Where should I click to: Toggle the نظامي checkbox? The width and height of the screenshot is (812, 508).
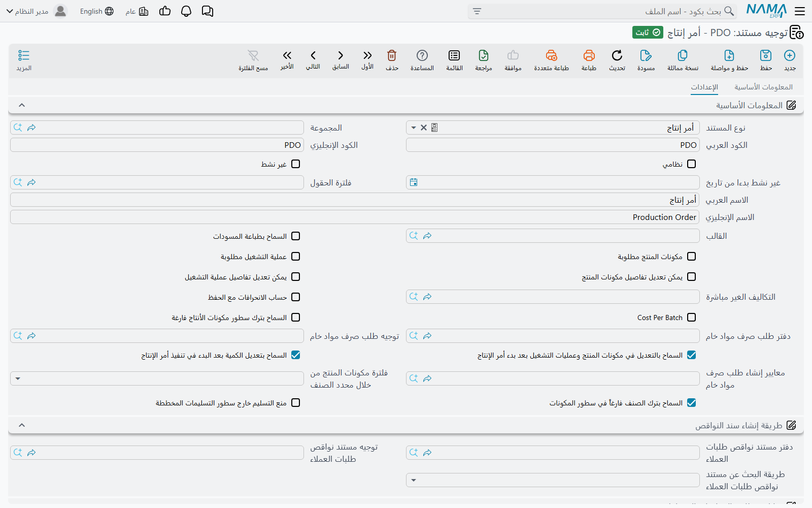click(x=691, y=164)
